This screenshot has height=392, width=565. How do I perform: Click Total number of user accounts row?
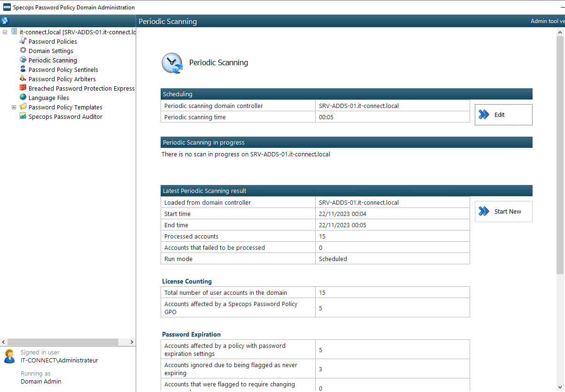315,292
